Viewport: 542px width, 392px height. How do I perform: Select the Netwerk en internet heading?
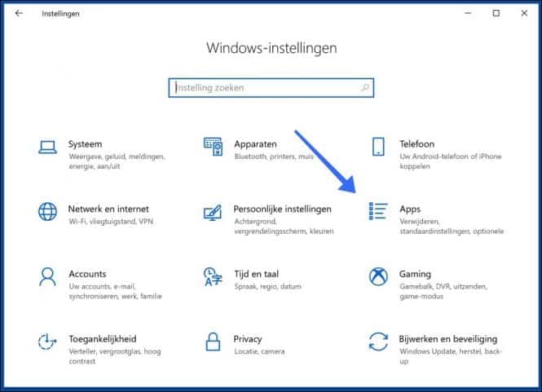[108, 209]
